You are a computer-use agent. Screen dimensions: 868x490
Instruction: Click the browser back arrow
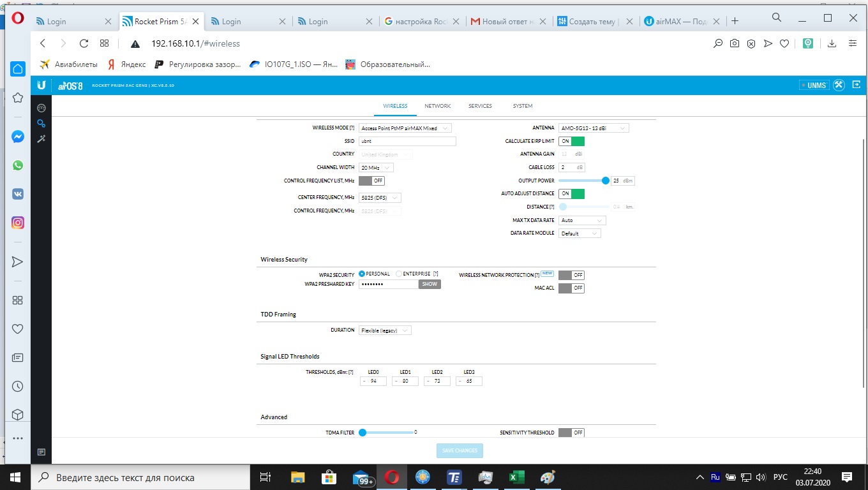[x=43, y=43]
